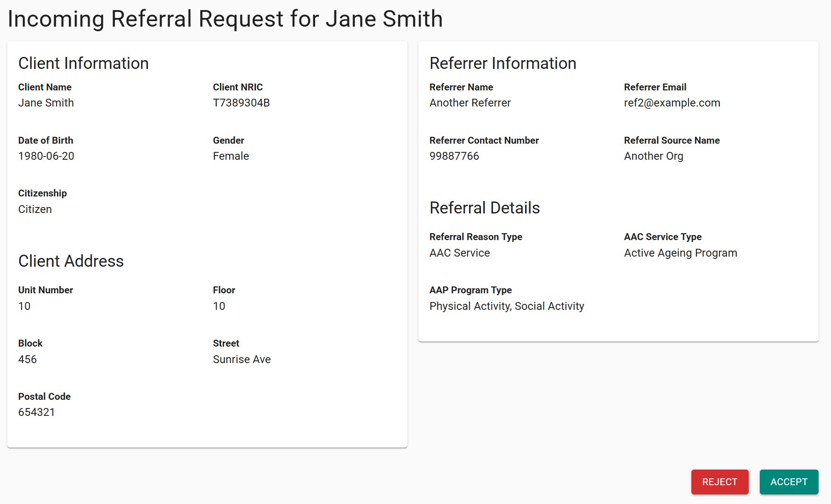Screen dimensions: 831x504
Task: Click the AAP Program Type activities text
Action: click(x=506, y=306)
